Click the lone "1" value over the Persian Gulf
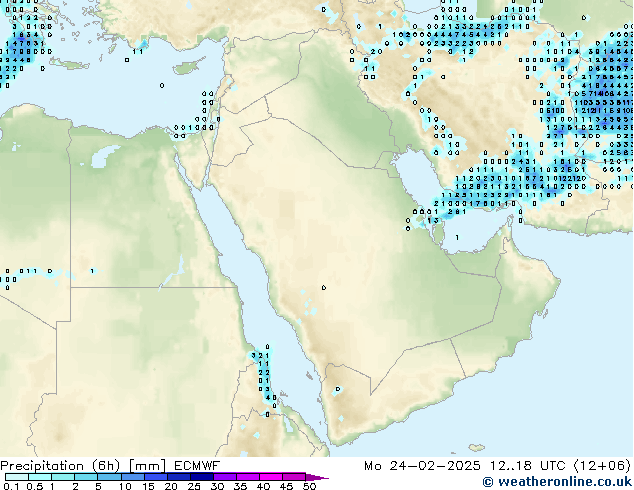The height and width of the screenshot is (490, 634). pos(457,237)
